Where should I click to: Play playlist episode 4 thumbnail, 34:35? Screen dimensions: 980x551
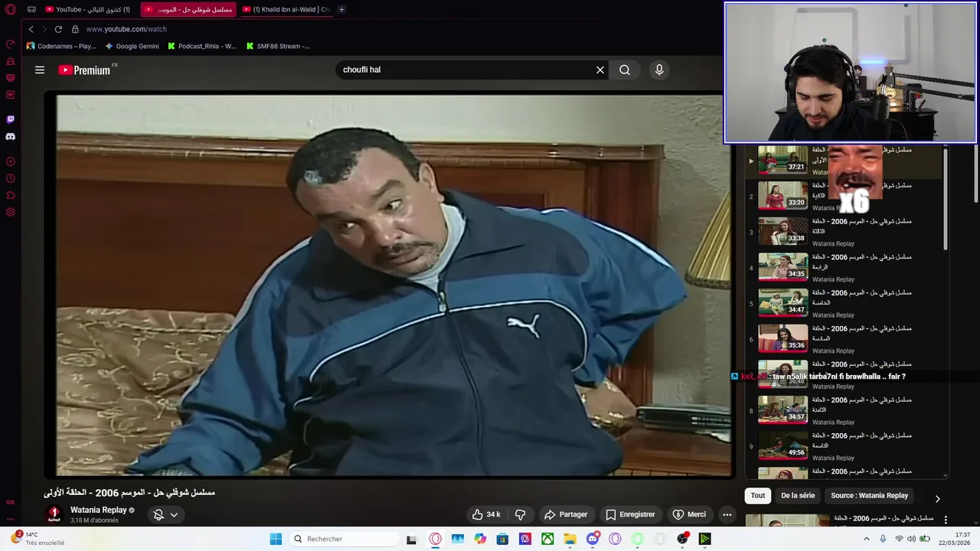(x=782, y=267)
